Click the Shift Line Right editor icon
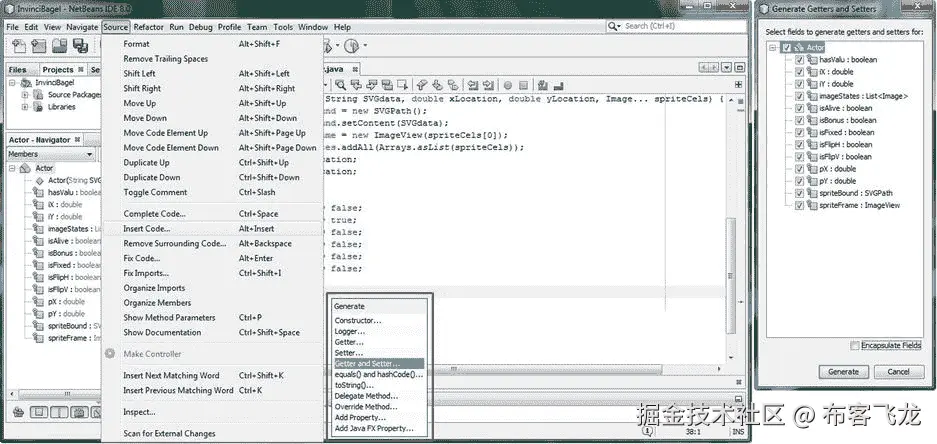This screenshot has height=444, width=937. point(488,85)
